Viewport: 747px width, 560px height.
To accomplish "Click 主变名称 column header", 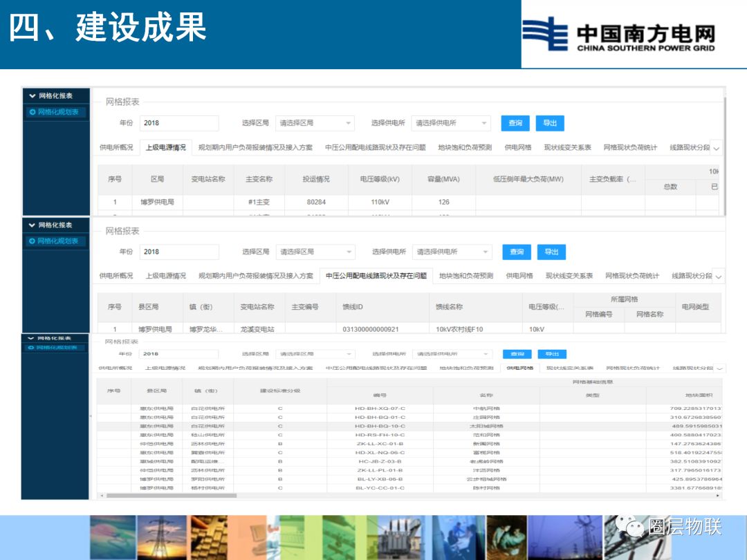I will 259,179.
